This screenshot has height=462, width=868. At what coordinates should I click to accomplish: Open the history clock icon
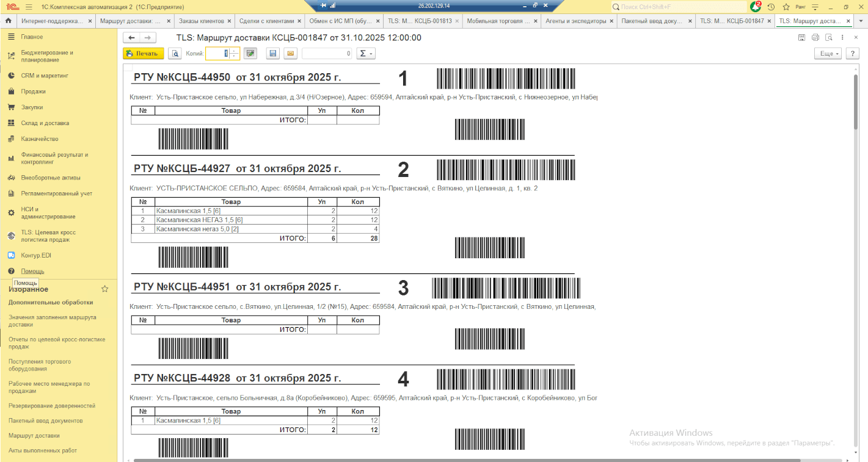click(x=771, y=7)
